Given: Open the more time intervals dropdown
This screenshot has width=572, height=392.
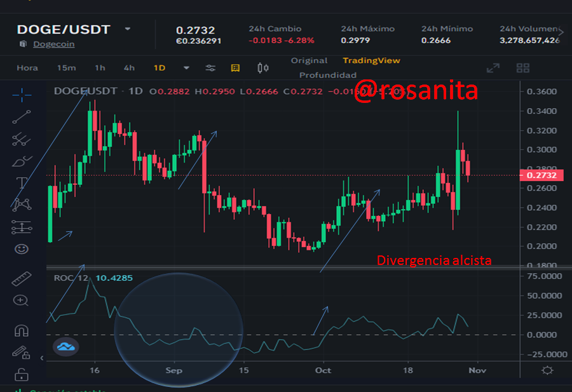Looking at the screenshot, I should click(x=186, y=68).
